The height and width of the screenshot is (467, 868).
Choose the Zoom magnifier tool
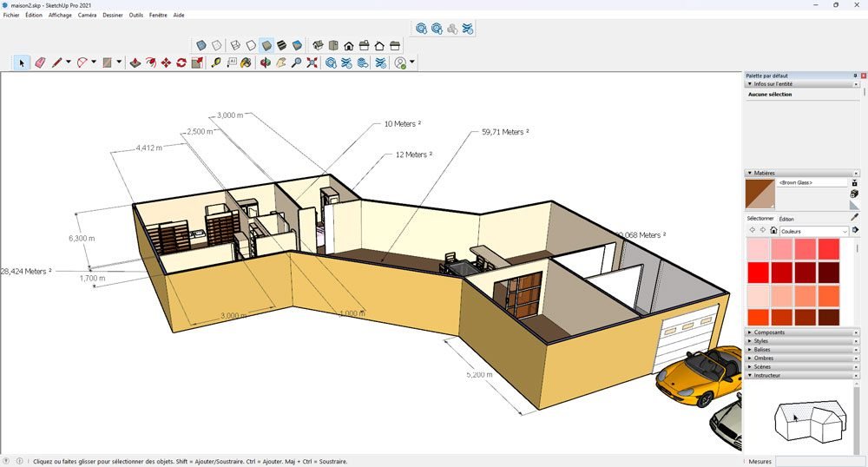pos(296,63)
